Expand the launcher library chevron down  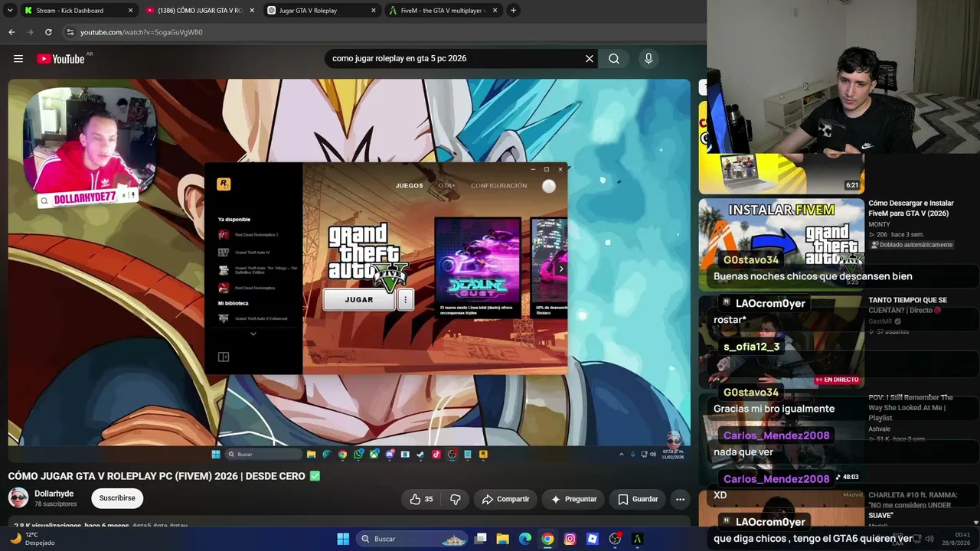click(x=253, y=334)
